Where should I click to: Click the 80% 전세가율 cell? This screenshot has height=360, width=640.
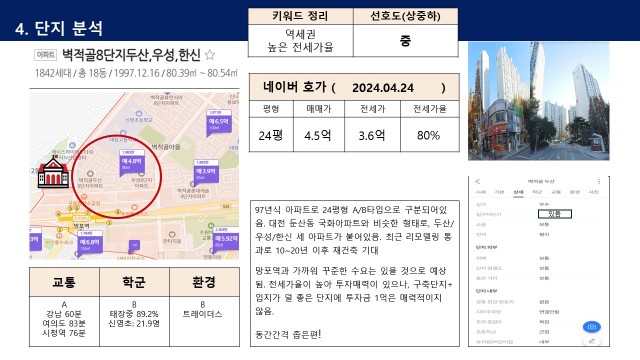point(429,135)
